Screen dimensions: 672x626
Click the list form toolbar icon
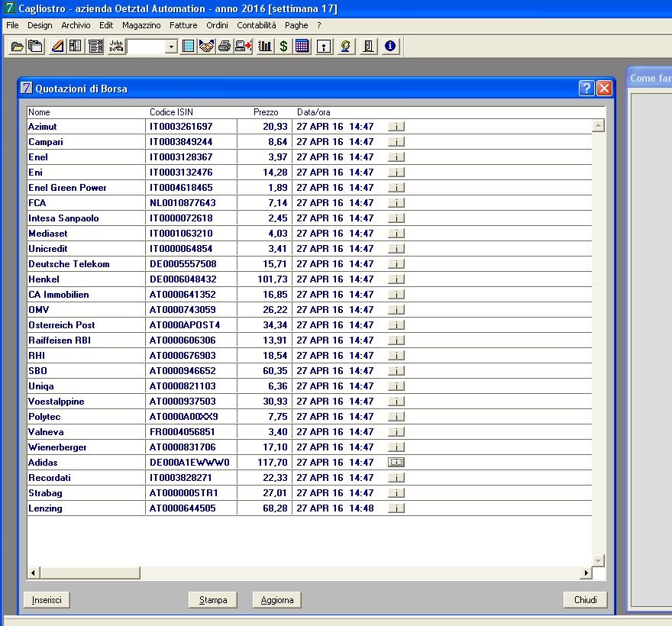[x=95, y=46]
